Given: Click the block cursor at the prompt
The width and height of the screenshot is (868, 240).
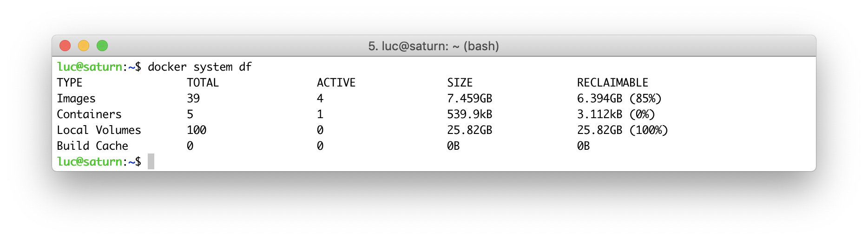Looking at the screenshot, I should pyautogui.click(x=151, y=161).
